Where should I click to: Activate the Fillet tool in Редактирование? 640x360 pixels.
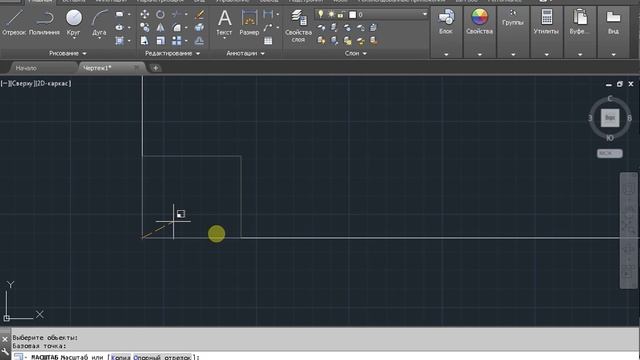[177, 28]
